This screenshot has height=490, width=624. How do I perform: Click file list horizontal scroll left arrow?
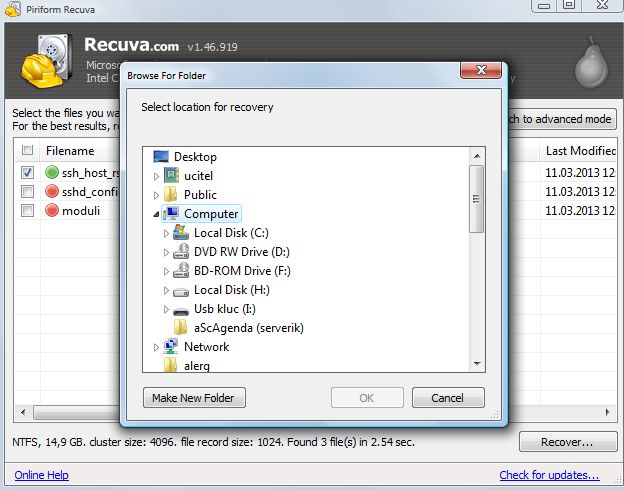[23, 412]
